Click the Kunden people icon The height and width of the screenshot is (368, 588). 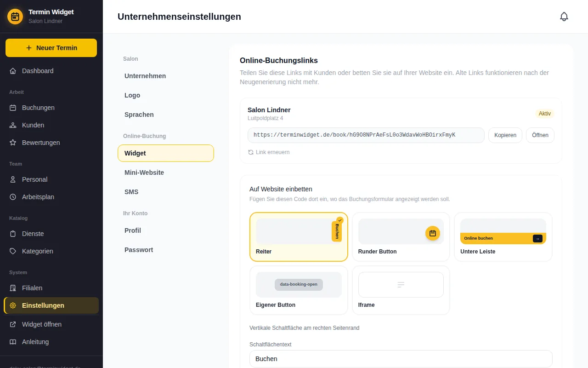pyautogui.click(x=13, y=125)
